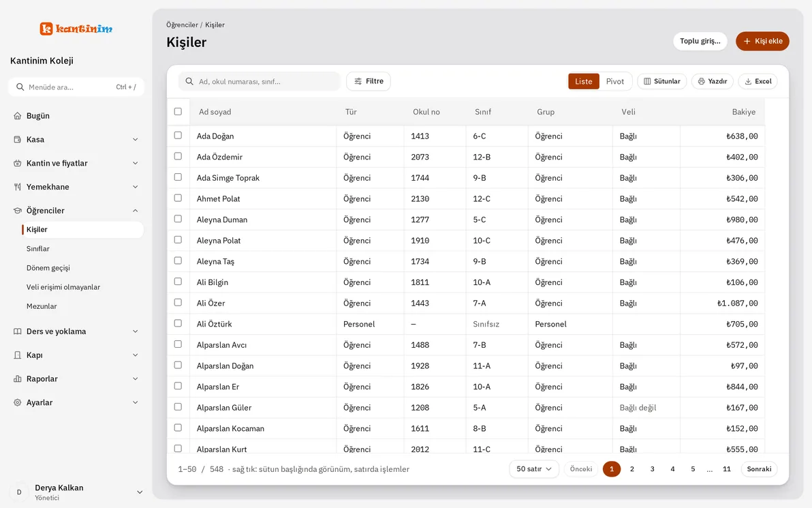Image resolution: width=812 pixels, height=508 pixels.
Task: Click the Yemekhane cutlery icon
Action: [18, 187]
